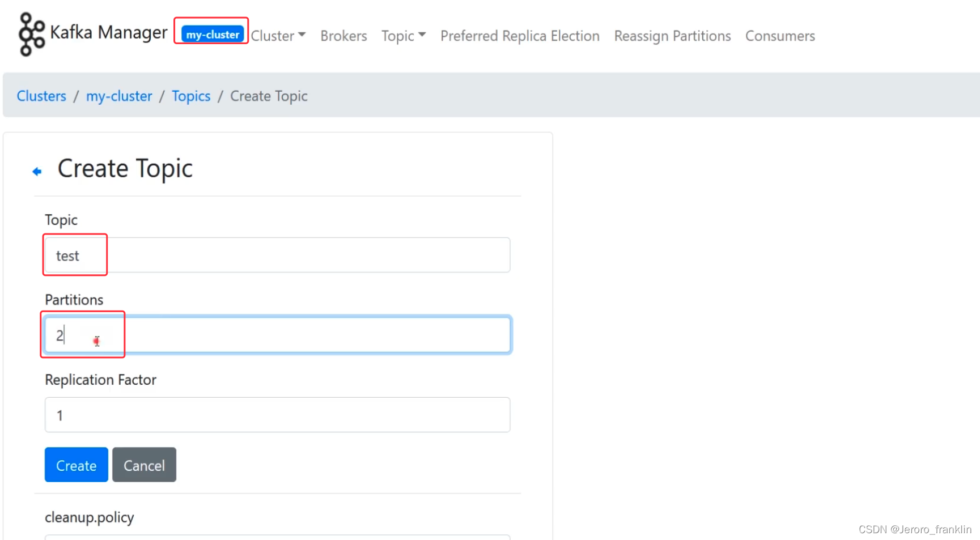
Task: Click the Create Topic heading text
Action: (x=125, y=169)
